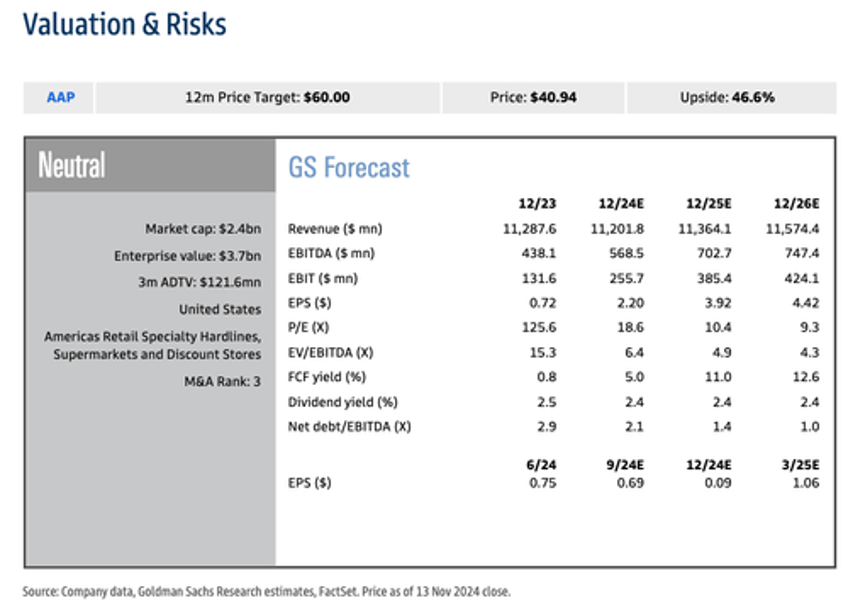Click EBITDA value 438.1
Screen dimensions: 848x610
(x=539, y=253)
